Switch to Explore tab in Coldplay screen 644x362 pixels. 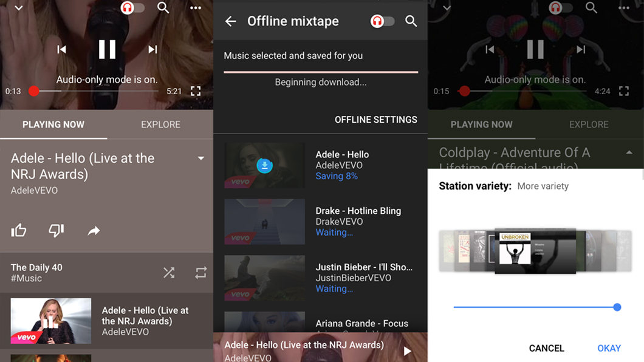[x=589, y=125]
